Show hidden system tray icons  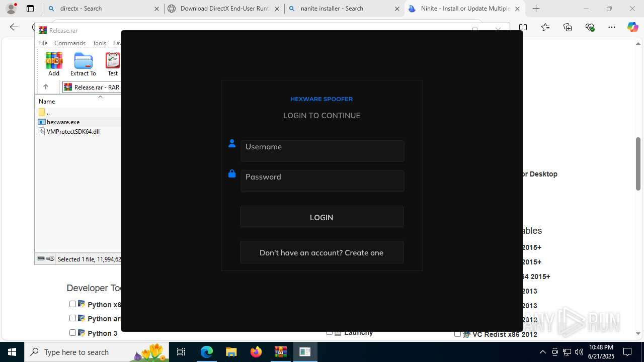point(543,352)
